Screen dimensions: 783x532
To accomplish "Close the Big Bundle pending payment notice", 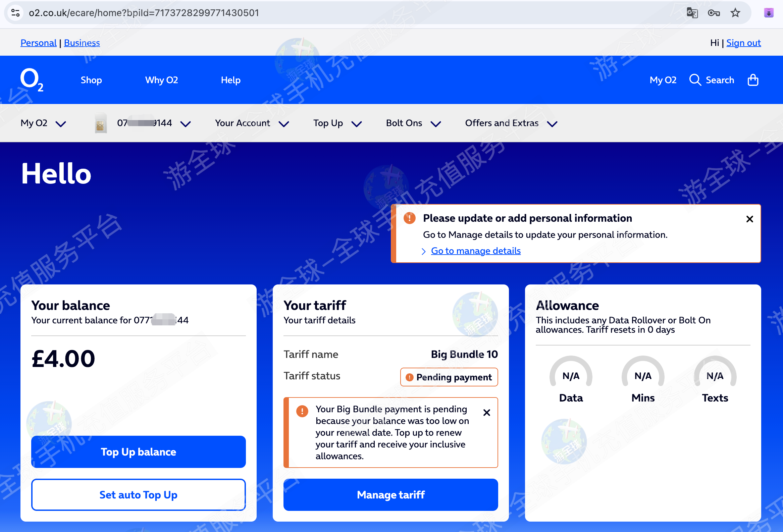I will tap(486, 412).
